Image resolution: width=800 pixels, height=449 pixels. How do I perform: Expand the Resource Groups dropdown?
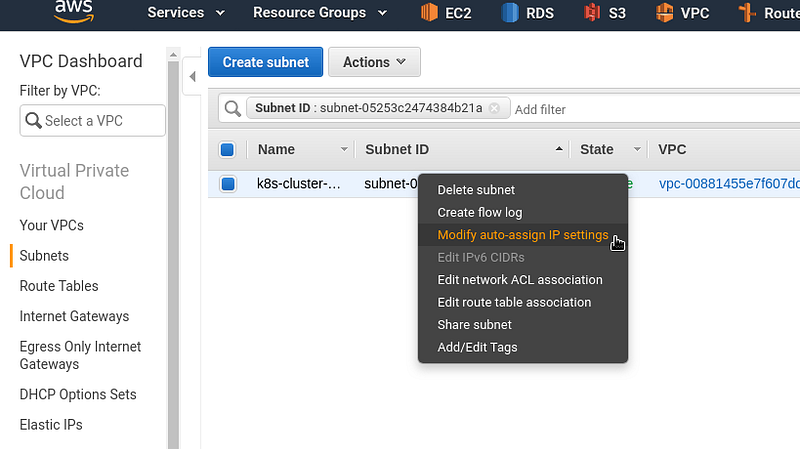point(320,13)
